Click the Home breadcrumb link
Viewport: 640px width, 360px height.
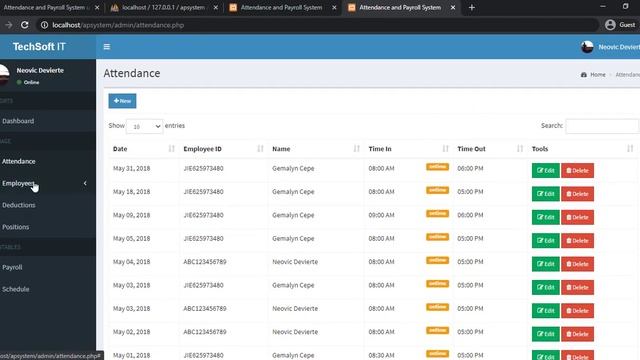pos(598,75)
